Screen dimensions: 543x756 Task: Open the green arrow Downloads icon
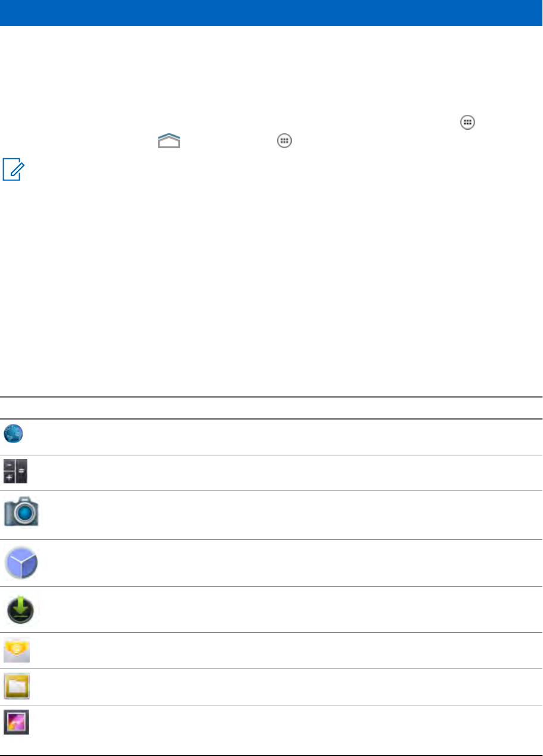pos(22,609)
